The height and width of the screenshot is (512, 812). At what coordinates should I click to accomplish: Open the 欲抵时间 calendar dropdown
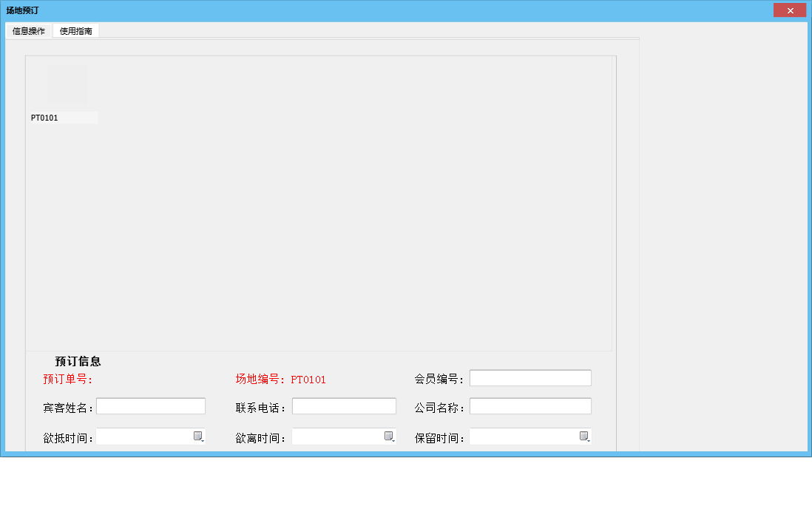[199, 437]
